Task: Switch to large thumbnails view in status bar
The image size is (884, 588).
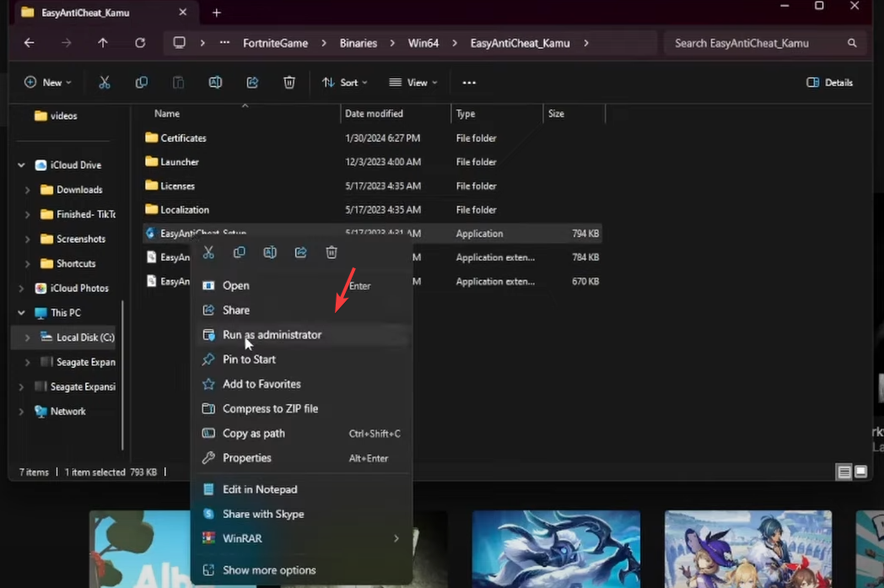Action: (860, 472)
